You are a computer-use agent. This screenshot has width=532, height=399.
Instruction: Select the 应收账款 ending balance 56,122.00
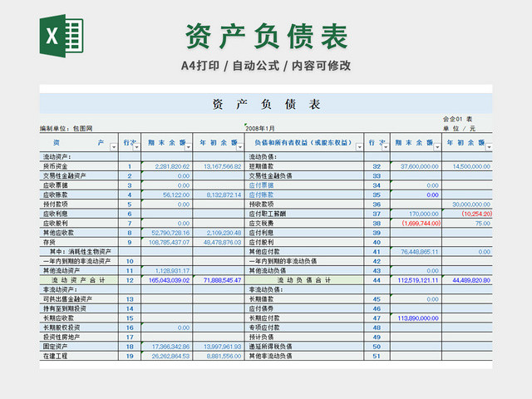point(176,195)
